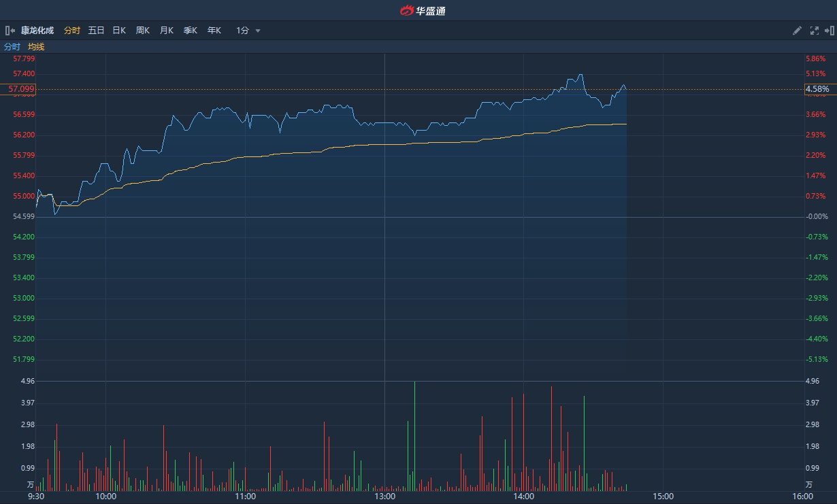Open the 周K weekly chart tab
The height and width of the screenshot is (504, 837).
[142, 31]
